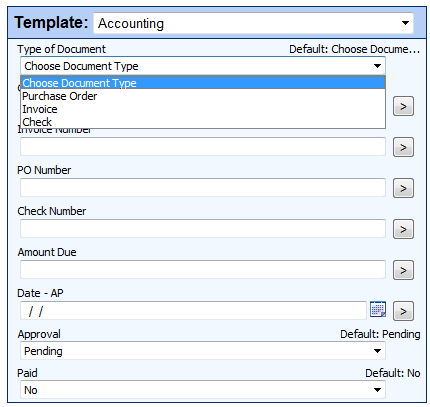This screenshot has width=430, height=407.
Task: Click the arrow button beside Check Number field
Action: click(403, 229)
